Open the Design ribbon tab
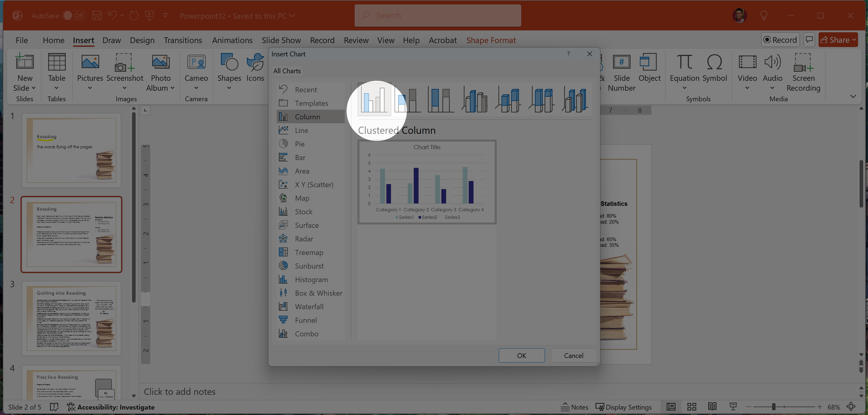This screenshot has width=868, height=415. 142,40
